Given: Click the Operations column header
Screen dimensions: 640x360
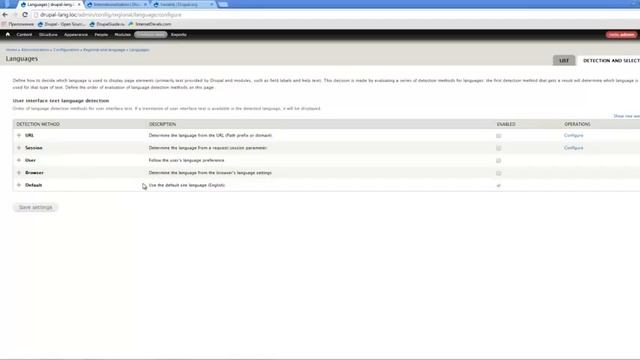Looking at the screenshot, I should (x=577, y=124).
